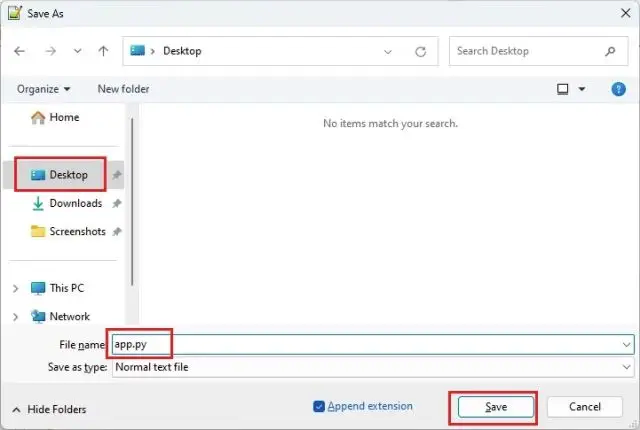Unpin Desktop using its pin icon
The image size is (640, 430).
click(x=117, y=175)
